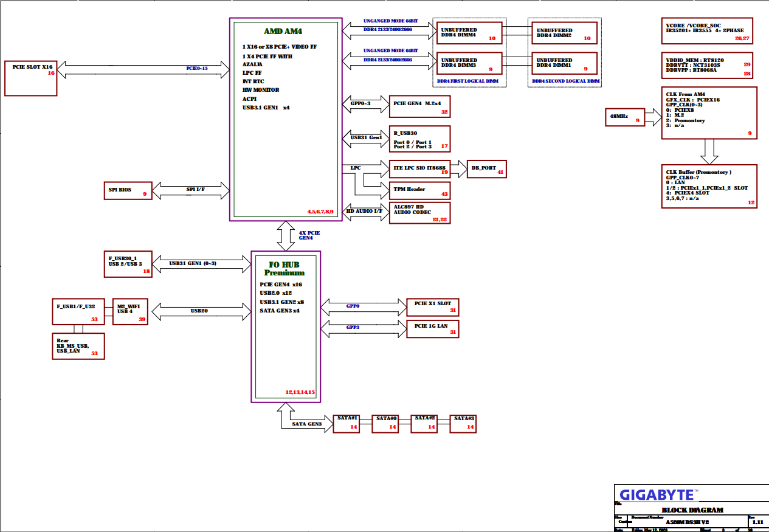Select the UNBUFFERED DDR4 DIMM1 block

[564, 63]
